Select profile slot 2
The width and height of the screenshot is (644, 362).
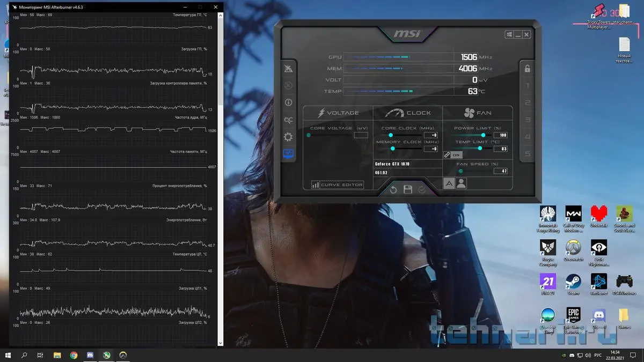tap(527, 103)
